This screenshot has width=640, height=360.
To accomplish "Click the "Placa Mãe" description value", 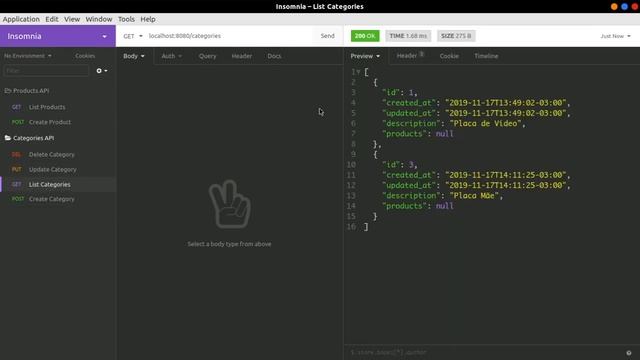I will point(474,196).
